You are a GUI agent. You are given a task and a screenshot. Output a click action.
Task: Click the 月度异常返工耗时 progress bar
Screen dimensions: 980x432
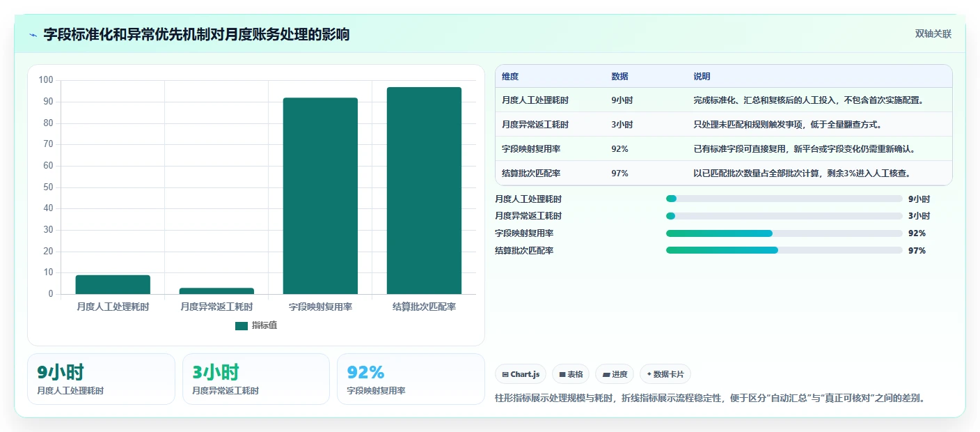(x=784, y=216)
